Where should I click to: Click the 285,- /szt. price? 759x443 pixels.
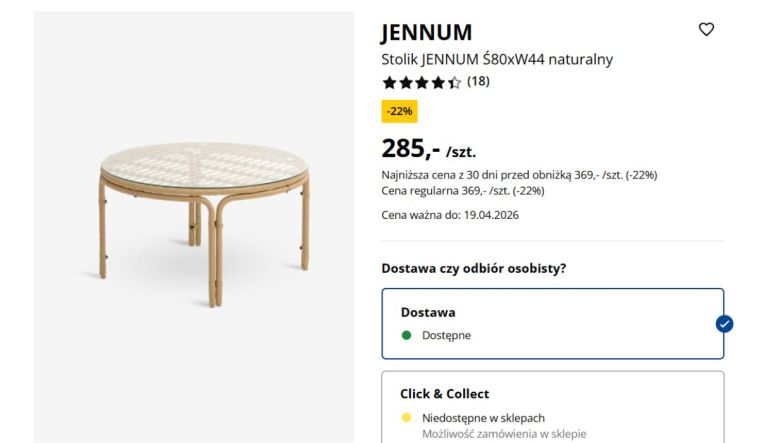tap(428, 150)
